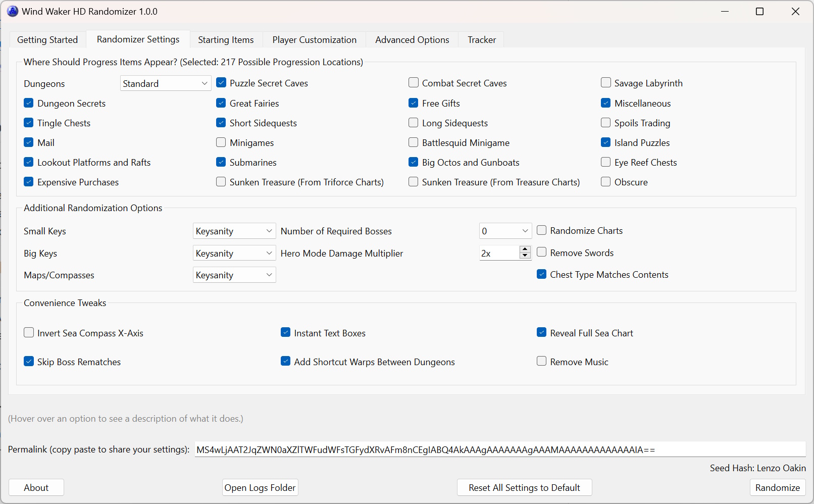The width and height of the screenshot is (814, 504).
Task: Close the randomizer window
Action: coord(795,11)
